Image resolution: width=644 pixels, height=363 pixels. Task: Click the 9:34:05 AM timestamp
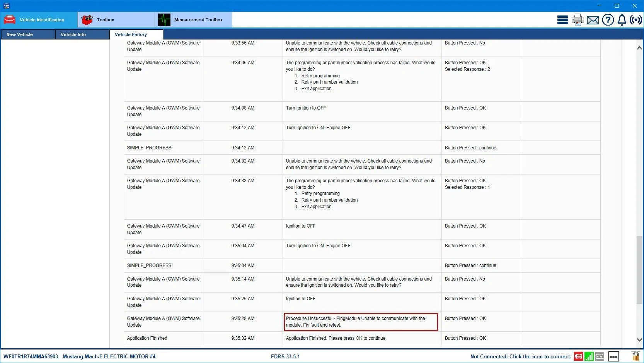tap(243, 63)
